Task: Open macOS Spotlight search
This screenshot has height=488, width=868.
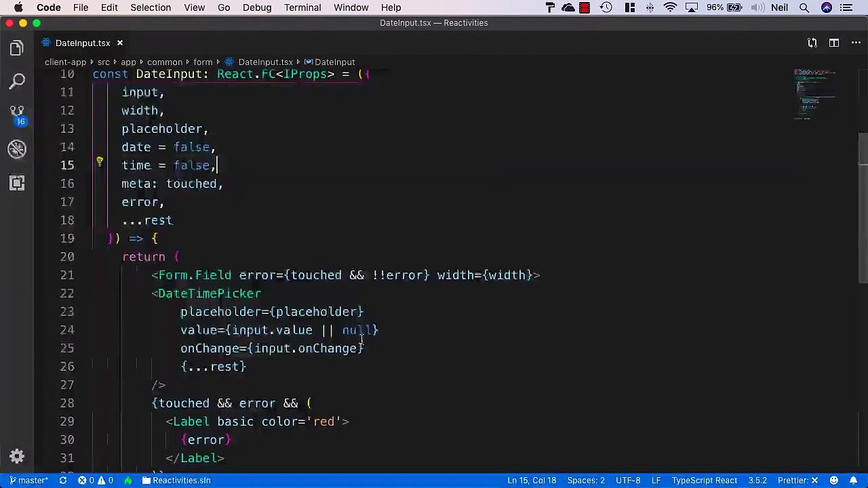Action: click(x=804, y=7)
